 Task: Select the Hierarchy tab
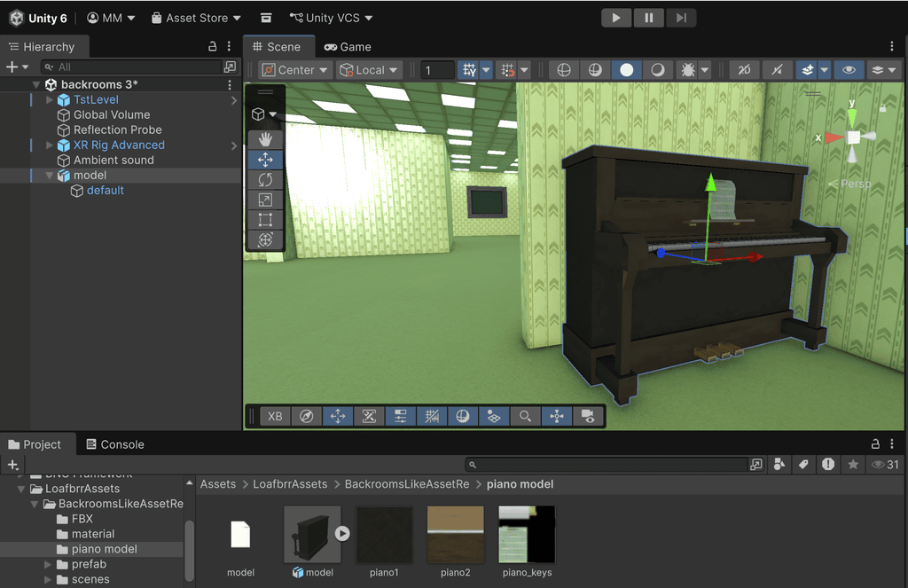tap(43, 47)
